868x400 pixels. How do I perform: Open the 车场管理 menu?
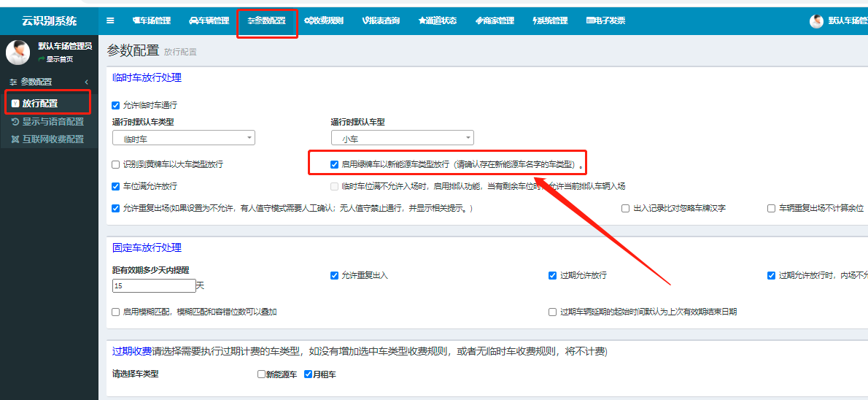coord(152,20)
